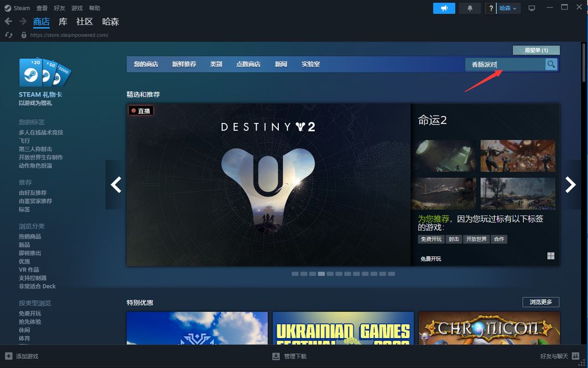This screenshot has height=368, width=588.
Task: Show next featured game carousel arrow
Action: click(x=571, y=185)
